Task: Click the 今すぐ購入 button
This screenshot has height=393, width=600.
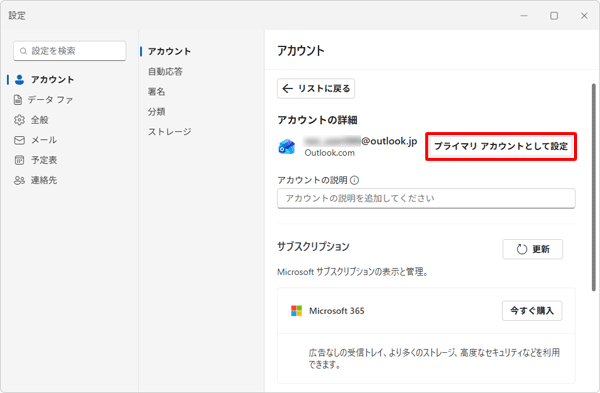Action: pos(532,311)
